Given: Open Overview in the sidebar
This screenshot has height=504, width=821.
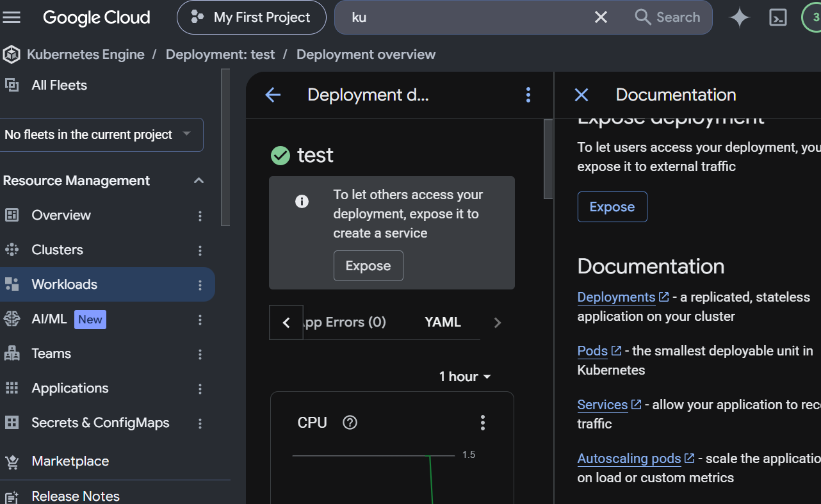Looking at the screenshot, I should 61,215.
